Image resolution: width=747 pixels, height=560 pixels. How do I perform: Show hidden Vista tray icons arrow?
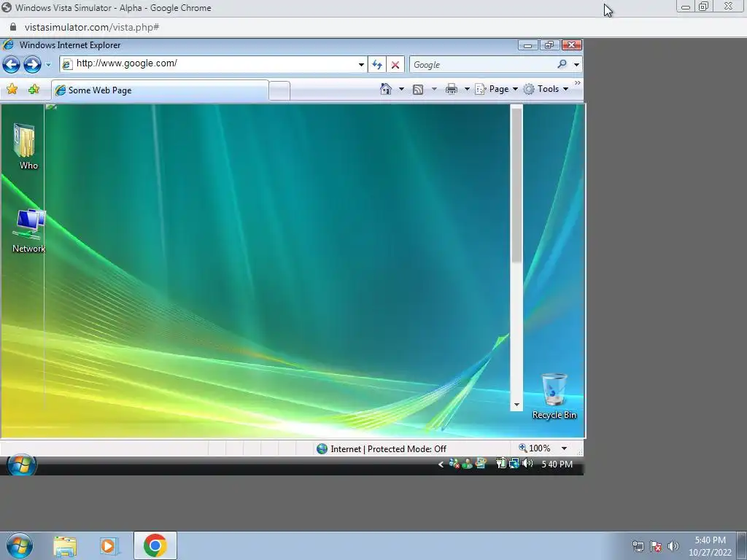pos(441,464)
